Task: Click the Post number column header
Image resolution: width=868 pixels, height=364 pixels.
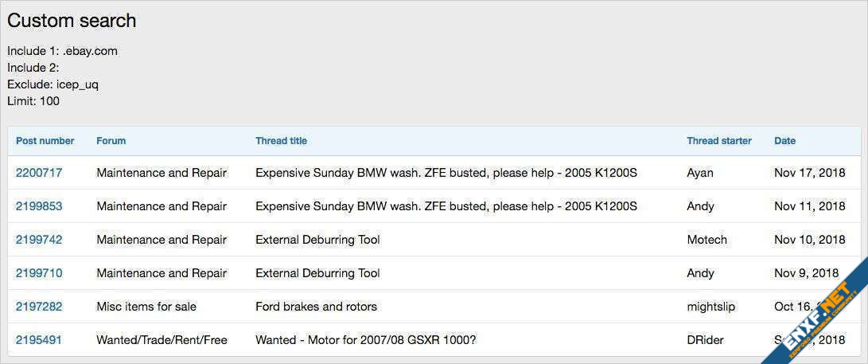Action: [45, 141]
